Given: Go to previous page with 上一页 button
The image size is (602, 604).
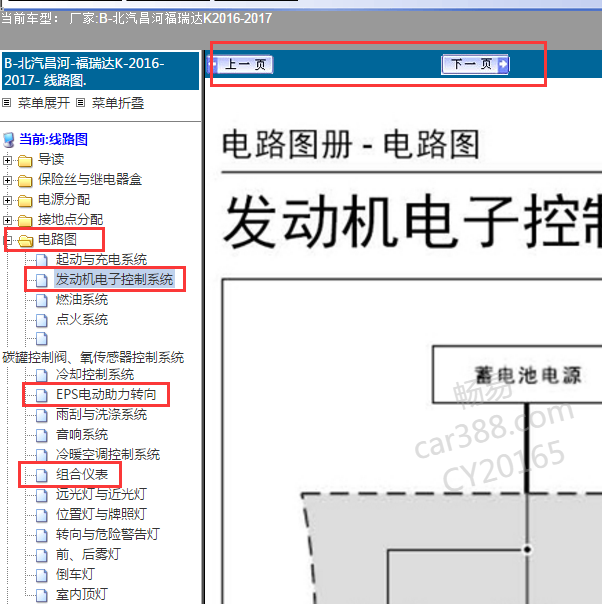Looking at the screenshot, I should click(240, 64).
